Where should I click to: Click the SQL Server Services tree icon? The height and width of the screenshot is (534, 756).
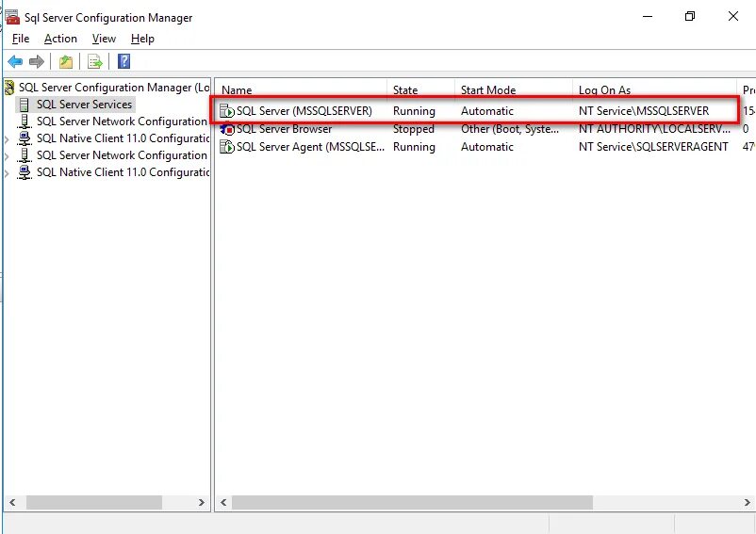coord(25,105)
